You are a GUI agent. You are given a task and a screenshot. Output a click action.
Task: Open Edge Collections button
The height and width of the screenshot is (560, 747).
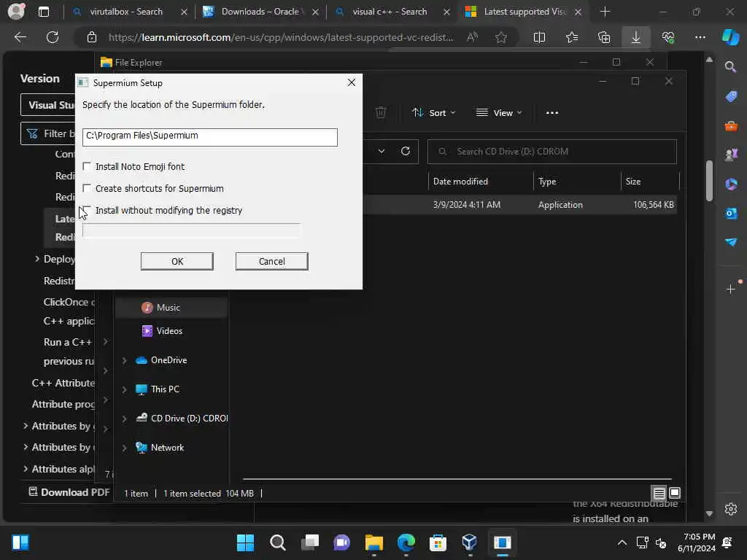click(x=604, y=37)
